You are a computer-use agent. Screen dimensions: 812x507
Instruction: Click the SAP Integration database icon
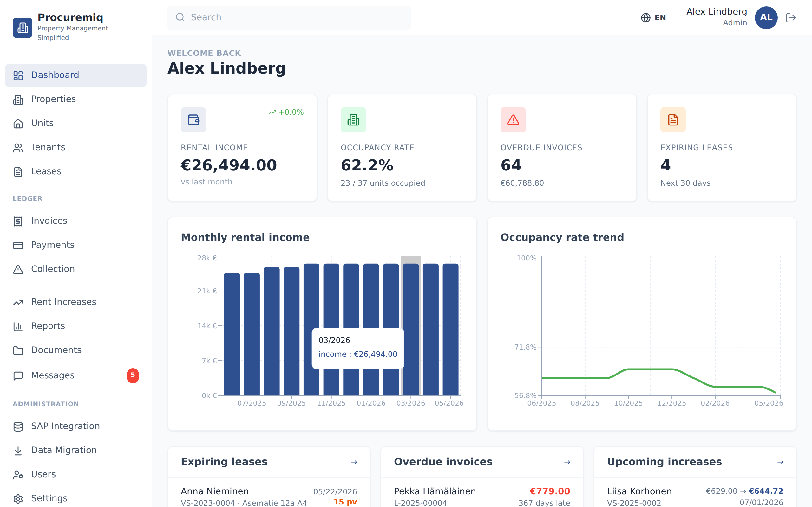tap(18, 427)
